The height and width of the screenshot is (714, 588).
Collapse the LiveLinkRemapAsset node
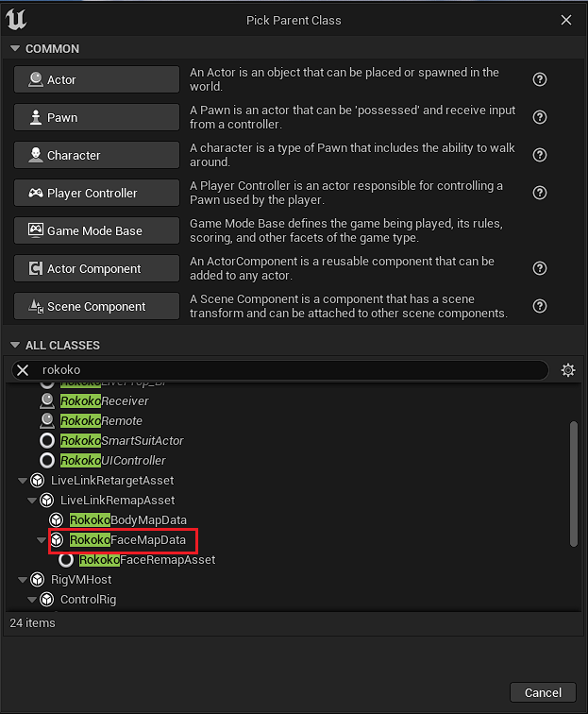[32, 501]
